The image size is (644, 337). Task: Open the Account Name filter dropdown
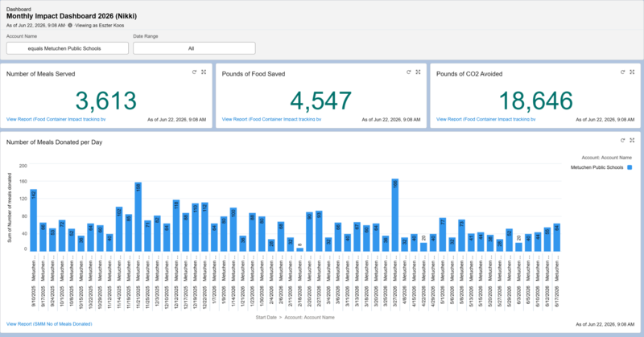[68, 48]
